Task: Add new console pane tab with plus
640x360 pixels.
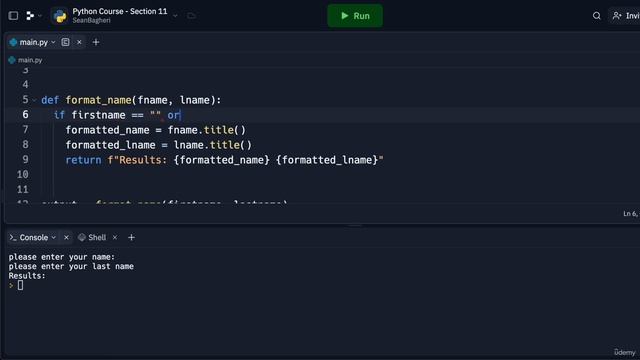Action: [131, 238]
